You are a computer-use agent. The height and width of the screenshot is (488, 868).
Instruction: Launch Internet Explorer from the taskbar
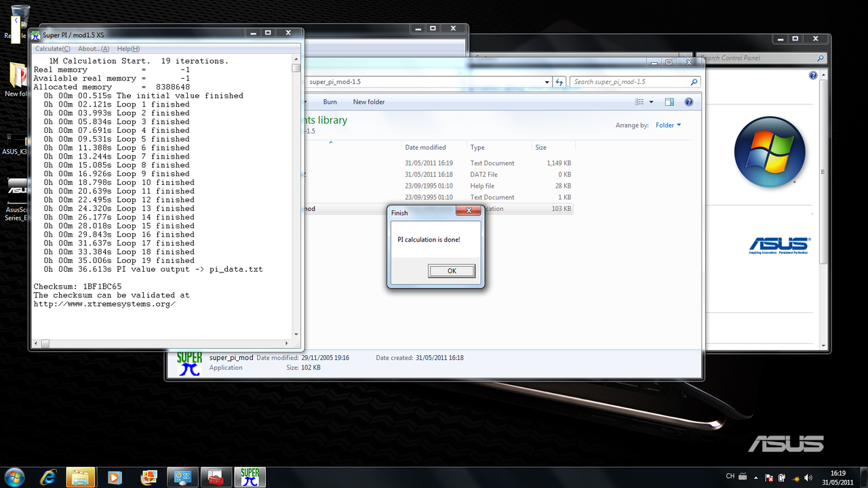48,477
